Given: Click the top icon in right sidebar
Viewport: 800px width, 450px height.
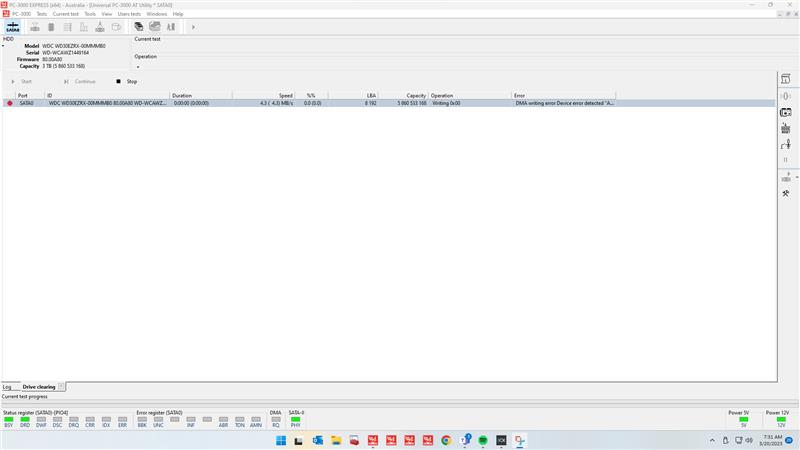Looking at the screenshot, I should pos(786,79).
